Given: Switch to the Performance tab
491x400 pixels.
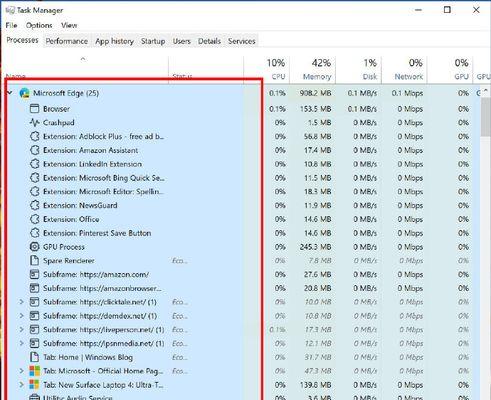Looking at the screenshot, I should (67, 41).
